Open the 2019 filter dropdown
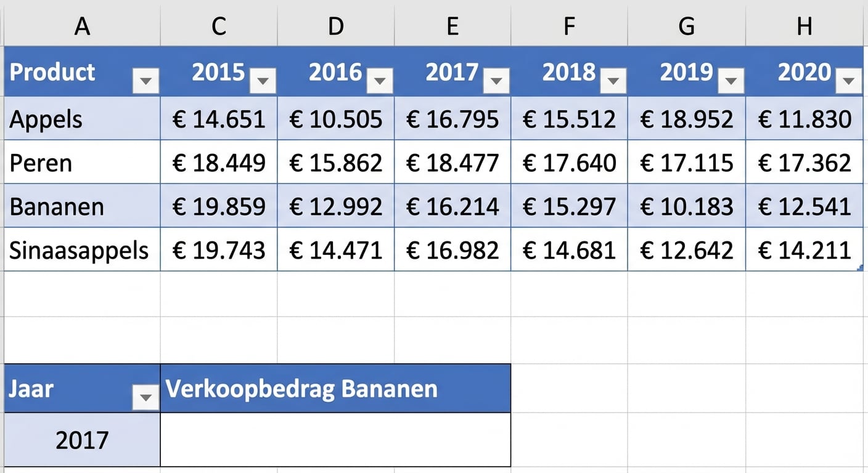 (x=731, y=81)
